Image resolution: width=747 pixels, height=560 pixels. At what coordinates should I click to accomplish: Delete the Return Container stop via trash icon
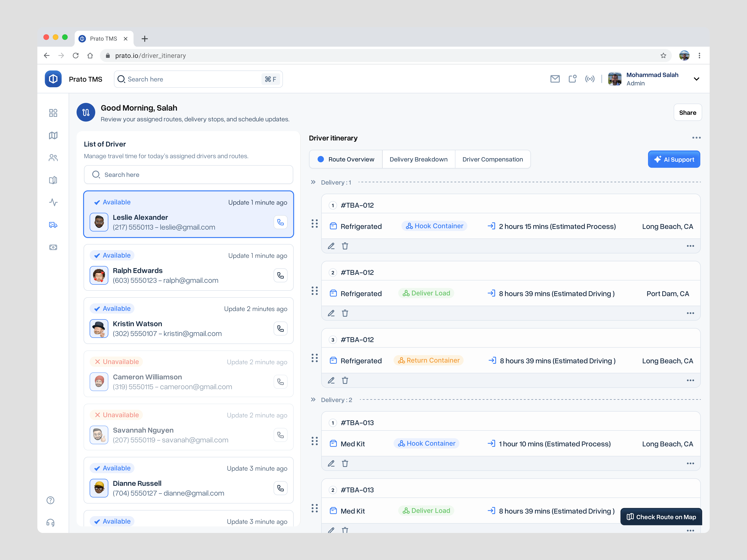point(345,380)
